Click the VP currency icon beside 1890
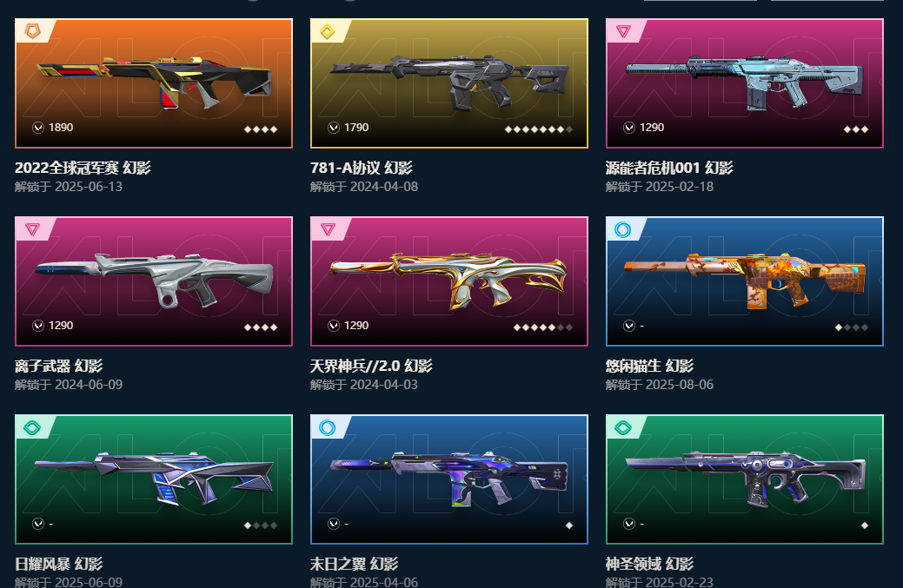The width and height of the screenshot is (903, 588). [38, 128]
